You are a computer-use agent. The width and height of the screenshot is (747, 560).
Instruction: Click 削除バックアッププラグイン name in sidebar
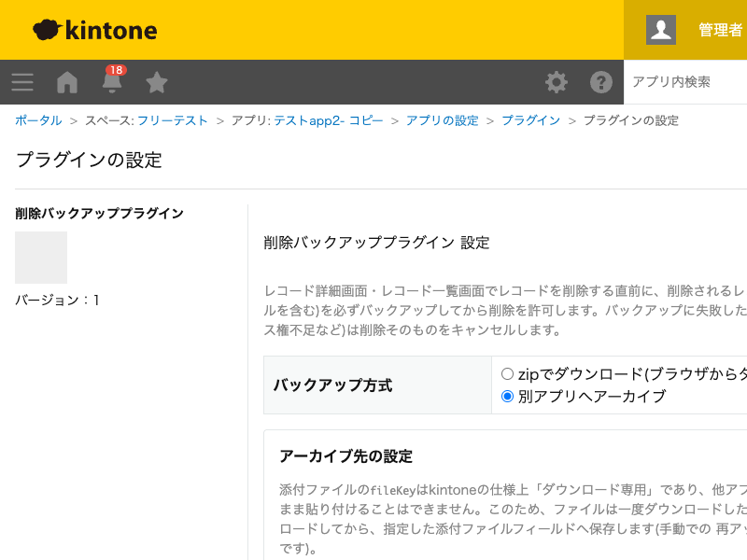(x=99, y=214)
